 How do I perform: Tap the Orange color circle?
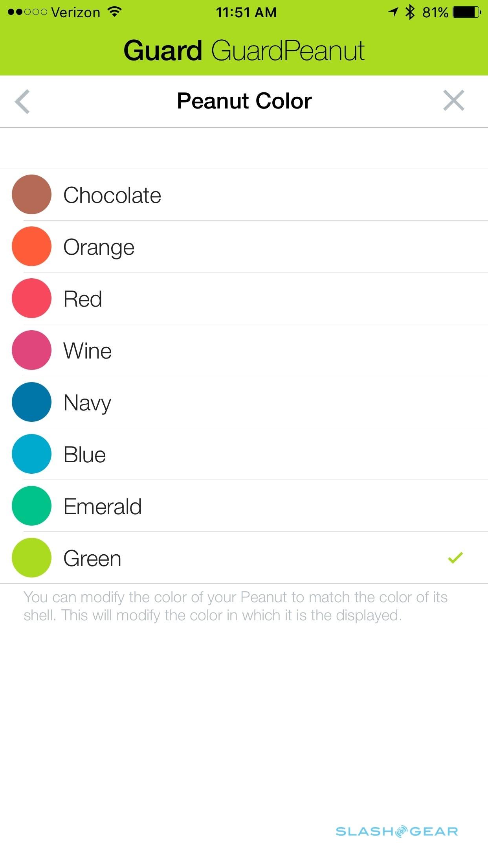click(x=31, y=246)
